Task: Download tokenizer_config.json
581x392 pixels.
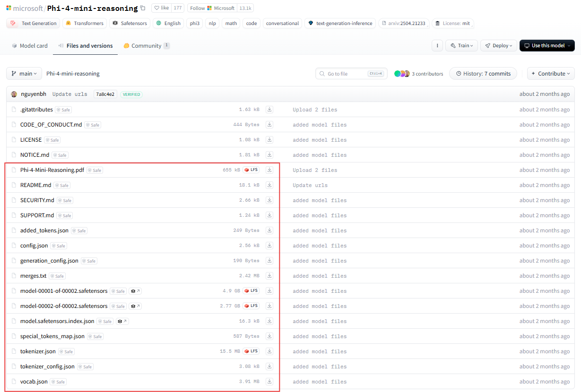Action: tap(269, 366)
